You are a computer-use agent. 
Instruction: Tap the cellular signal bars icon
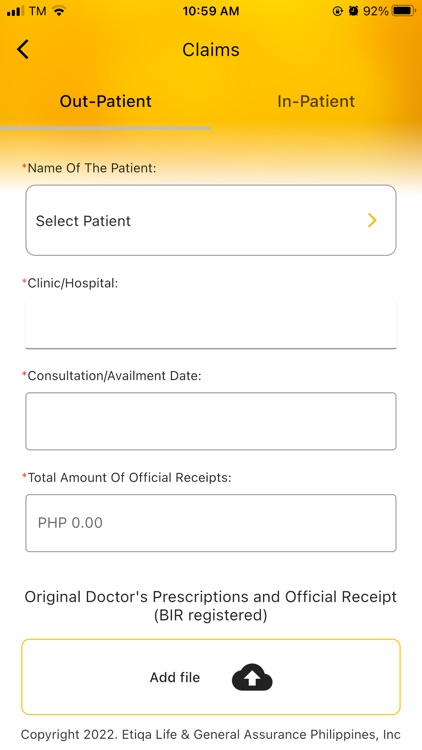click(15, 11)
